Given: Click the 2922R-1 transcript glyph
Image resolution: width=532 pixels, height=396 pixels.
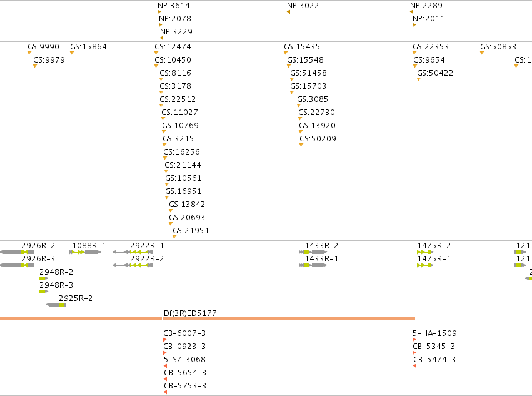Looking at the screenshot, I should [x=133, y=252].
